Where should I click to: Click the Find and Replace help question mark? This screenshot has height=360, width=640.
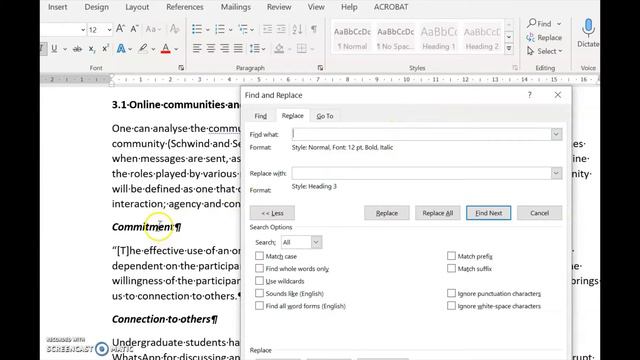(529, 95)
